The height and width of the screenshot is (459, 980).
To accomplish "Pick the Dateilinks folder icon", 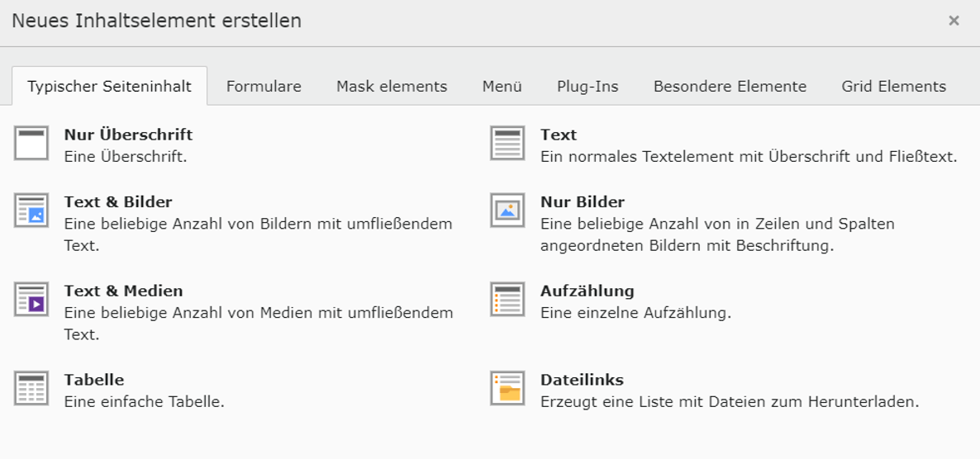I will pos(507,388).
